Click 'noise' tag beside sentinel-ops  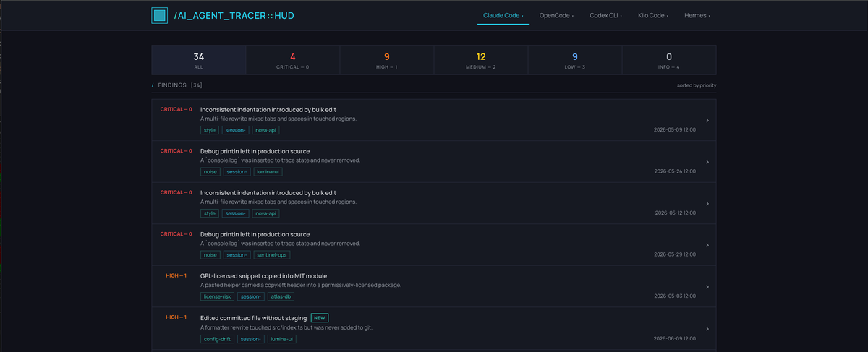pos(210,254)
